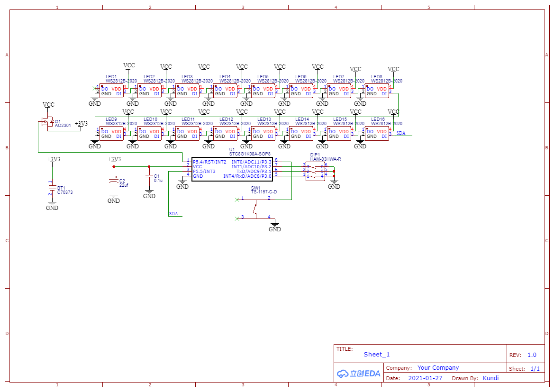Select the Sheet_1 title text

pos(377,354)
